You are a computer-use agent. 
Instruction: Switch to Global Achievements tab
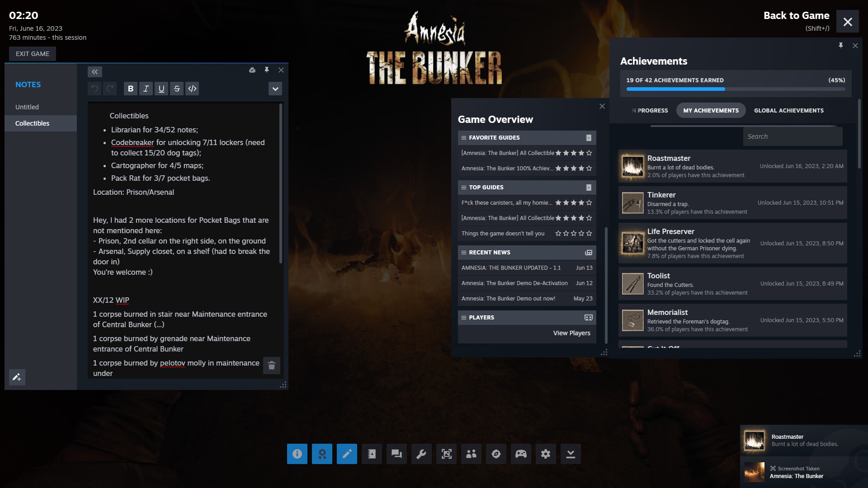tap(788, 110)
